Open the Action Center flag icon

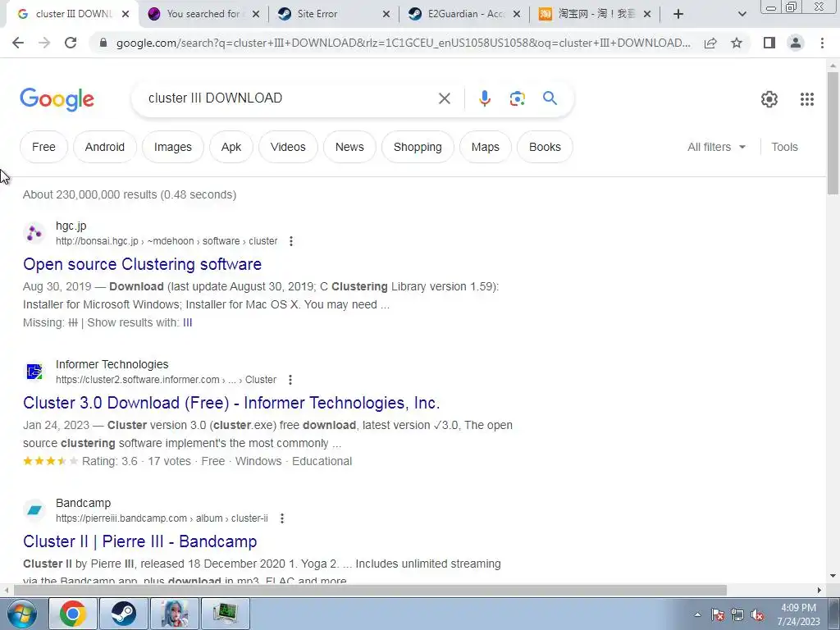[717, 614]
